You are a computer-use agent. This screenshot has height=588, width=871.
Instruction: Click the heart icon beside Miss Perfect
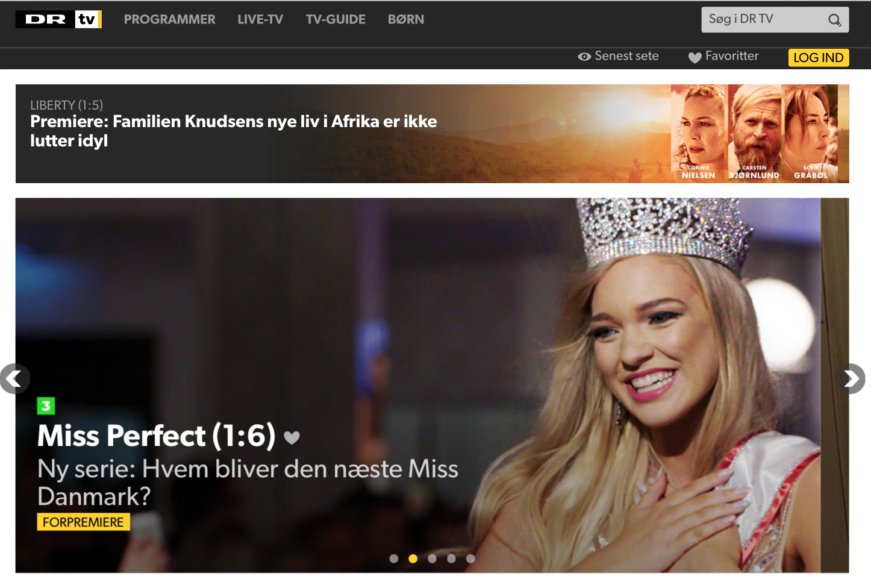292,437
